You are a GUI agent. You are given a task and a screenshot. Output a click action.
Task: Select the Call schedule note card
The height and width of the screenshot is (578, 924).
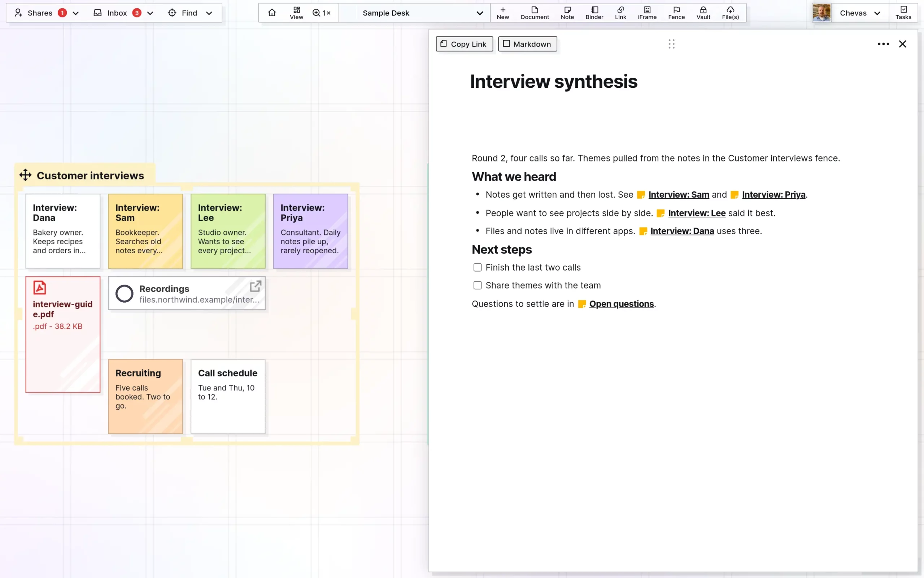(x=228, y=396)
